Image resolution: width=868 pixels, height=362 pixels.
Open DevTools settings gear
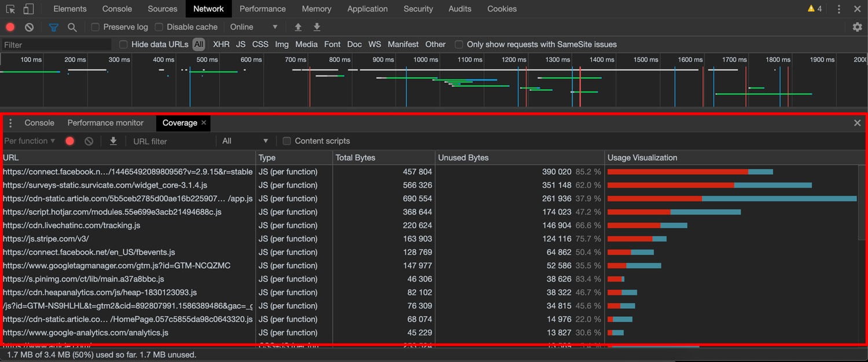[x=858, y=27]
